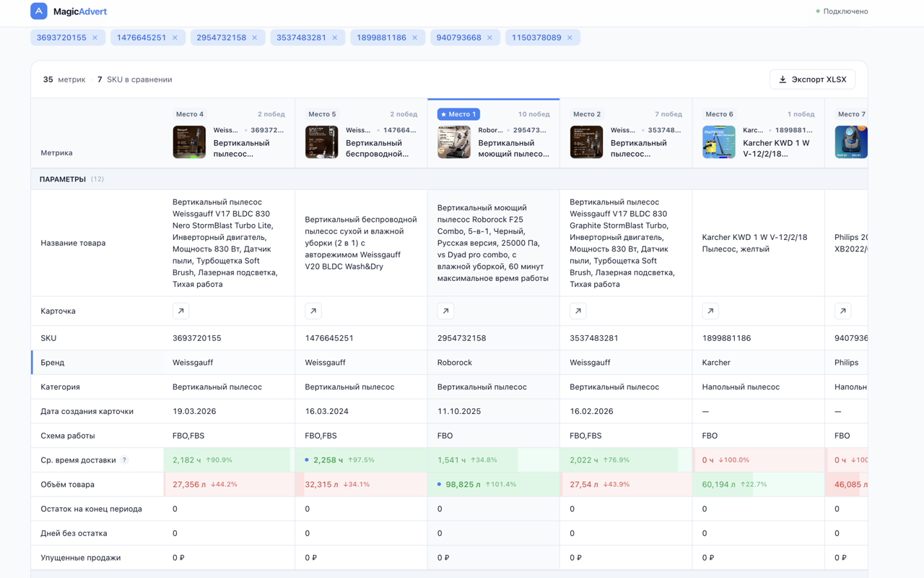This screenshot has width=924, height=578.
Task: Open product card link for SKU 3693720155
Action: (x=180, y=311)
